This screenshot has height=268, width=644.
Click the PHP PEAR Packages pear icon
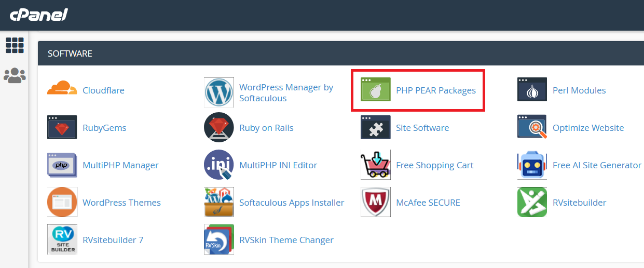pos(375,90)
